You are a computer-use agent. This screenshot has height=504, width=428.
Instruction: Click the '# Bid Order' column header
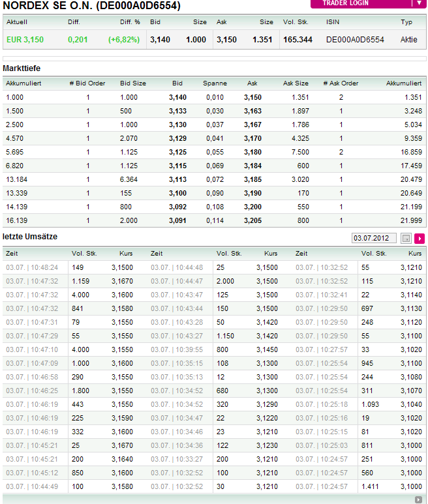(x=86, y=83)
